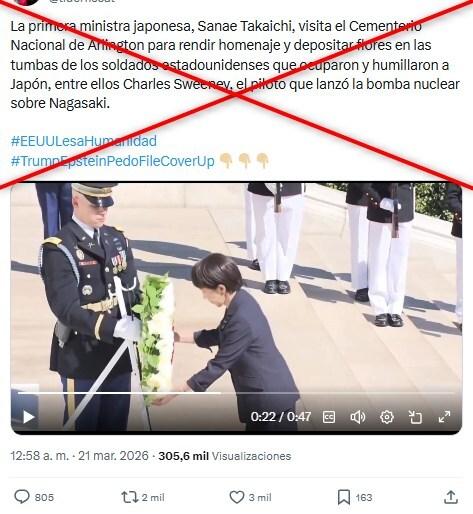The width and height of the screenshot is (473, 514).
Task: Expand video to fullscreen
Action: click(x=444, y=417)
